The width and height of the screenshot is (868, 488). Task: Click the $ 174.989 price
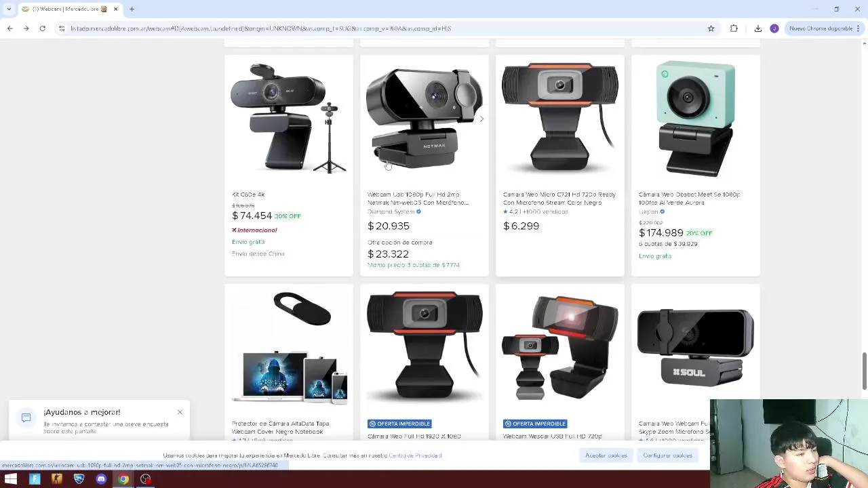(x=661, y=232)
